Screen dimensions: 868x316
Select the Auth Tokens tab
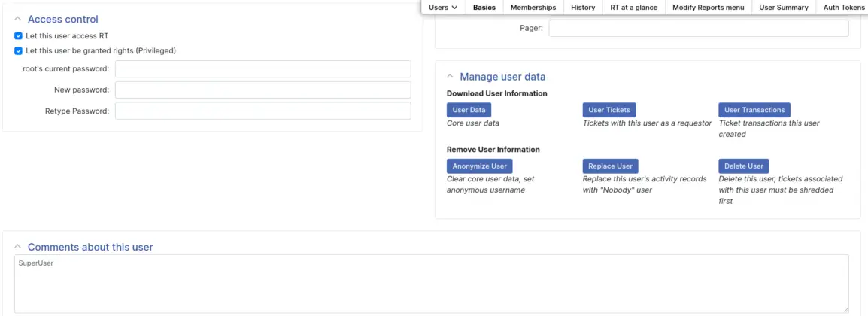[843, 8]
